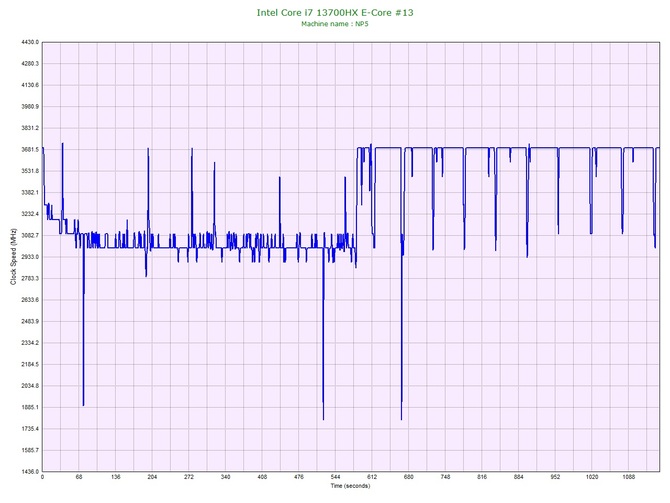Click the 3382.1 y-axis value
Viewport: 670px width, 503px height.
click(x=30, y=192)
